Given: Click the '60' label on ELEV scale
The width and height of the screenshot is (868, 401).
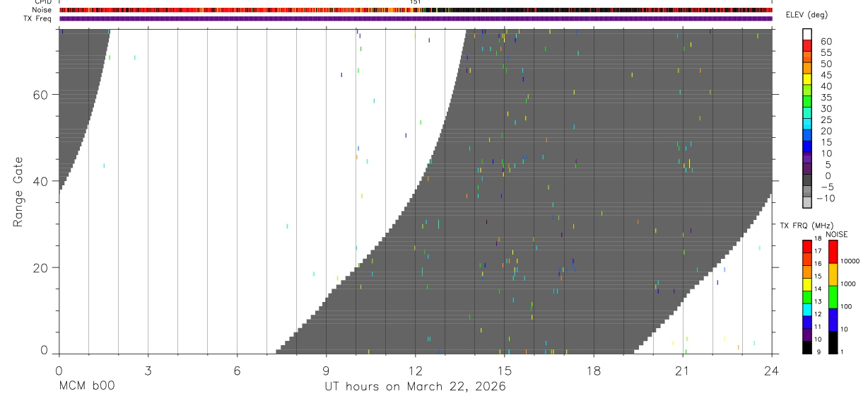Looking at the screenshot, I should pyautogui.click(x=826, y=42).
